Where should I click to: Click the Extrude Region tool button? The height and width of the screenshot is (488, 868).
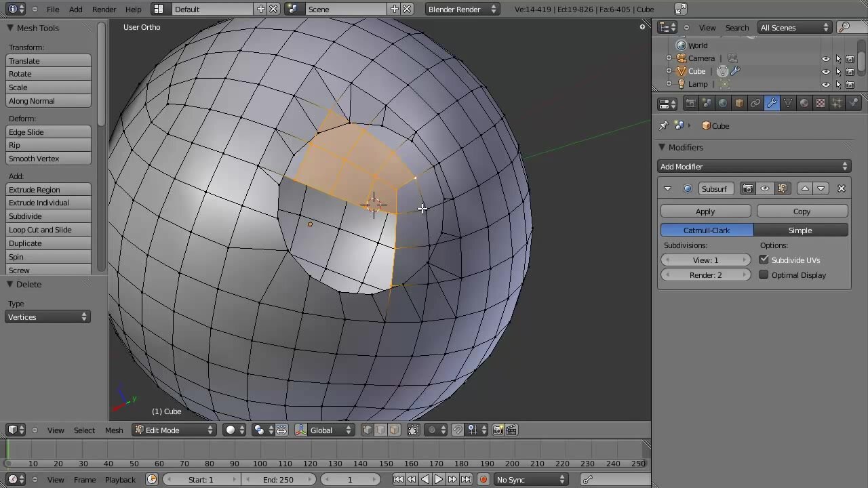coord(48,189)
